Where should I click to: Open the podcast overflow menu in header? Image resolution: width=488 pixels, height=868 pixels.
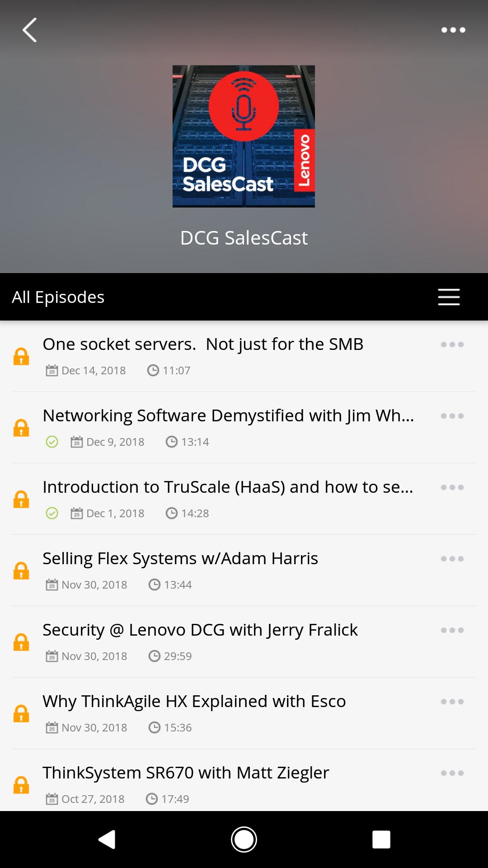pos(453,30)
